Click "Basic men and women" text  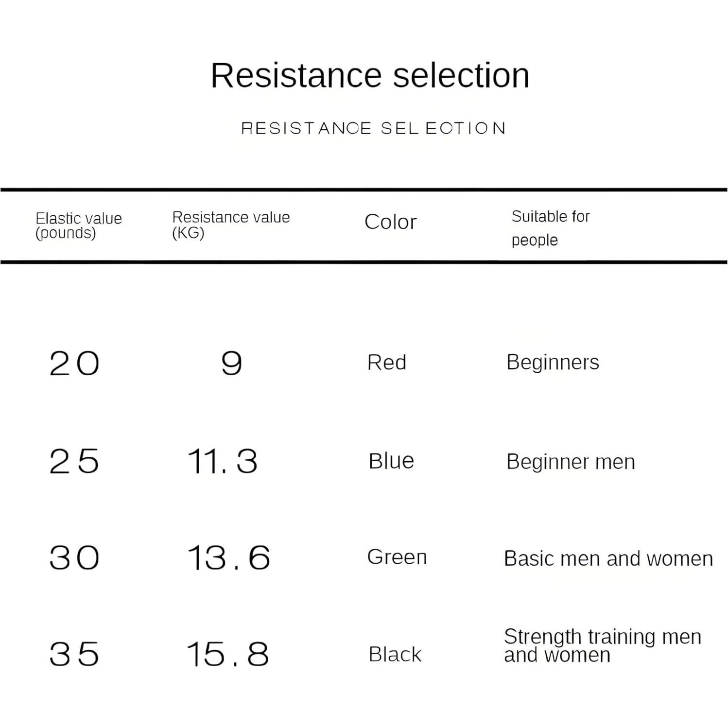pos(608,559)
